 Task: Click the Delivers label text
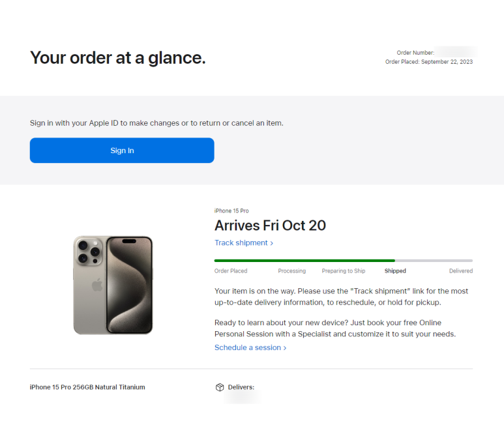(x=241, y=387)
